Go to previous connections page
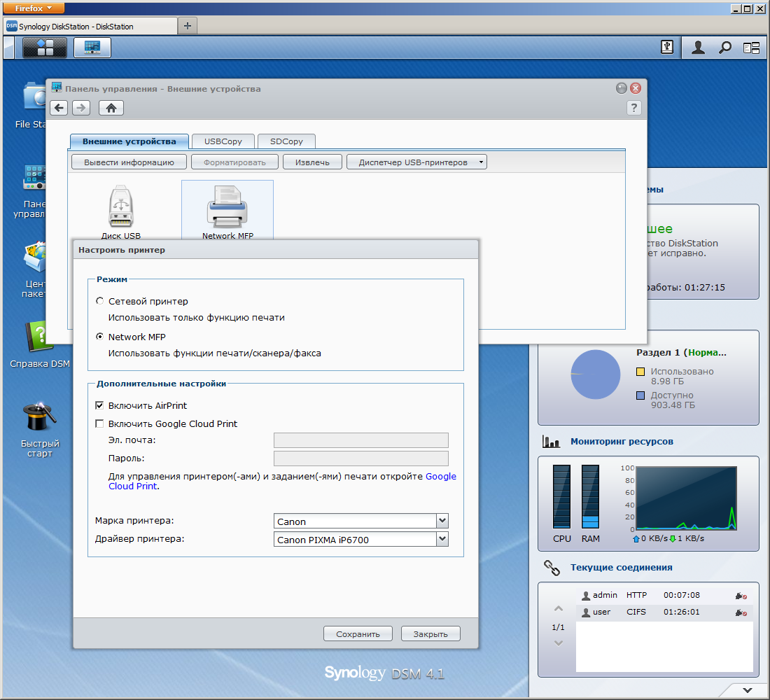 click(x=559, y=609)
